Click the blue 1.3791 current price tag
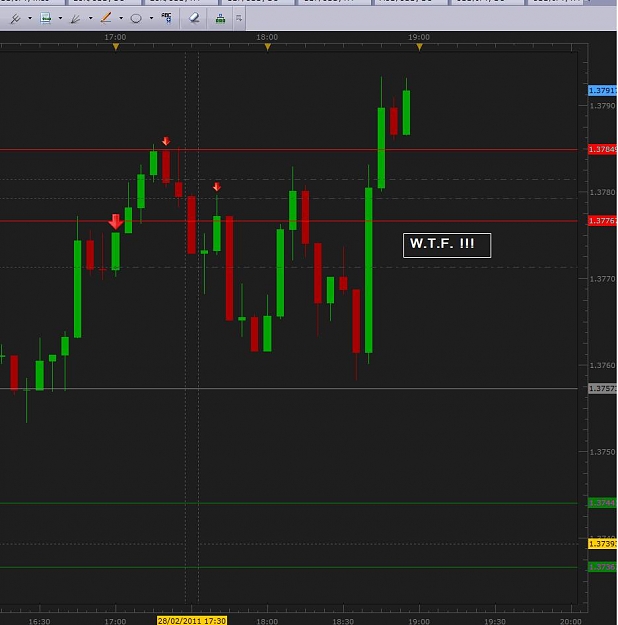The image size is (618, 625). [602, 90]
